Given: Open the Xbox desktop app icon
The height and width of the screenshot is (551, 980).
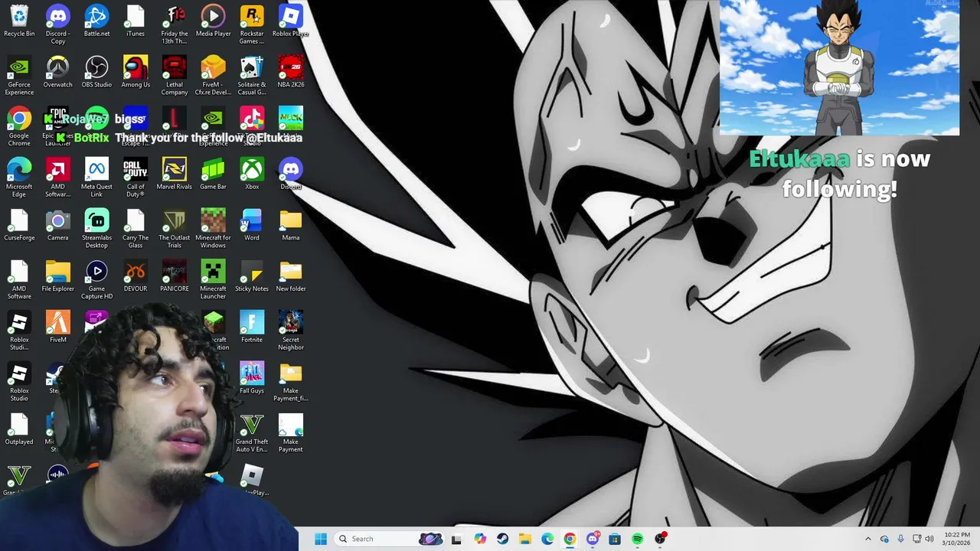Looking at the screenshot, I should [x=252, y=174].
